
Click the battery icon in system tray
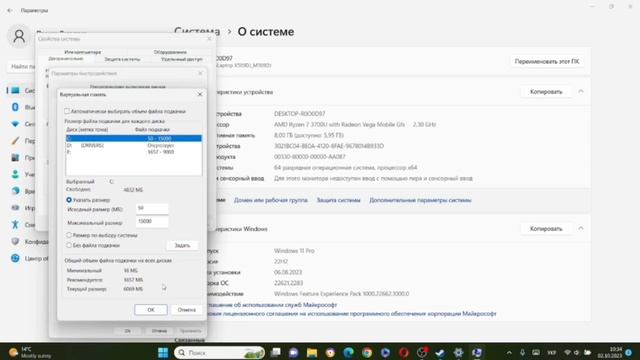(x=587, y=352)
